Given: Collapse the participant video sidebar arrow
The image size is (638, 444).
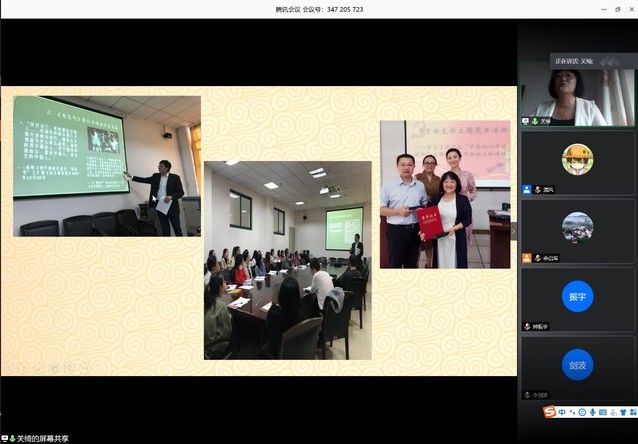Looking at the screenshot, I should pyautogui.click(x=514, y=229).
